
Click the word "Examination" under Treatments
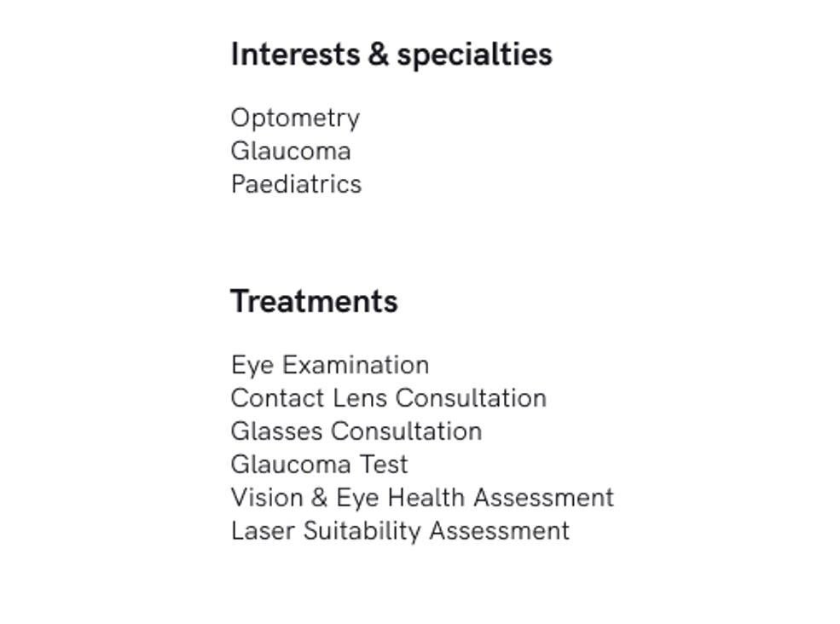click(356, 365)
